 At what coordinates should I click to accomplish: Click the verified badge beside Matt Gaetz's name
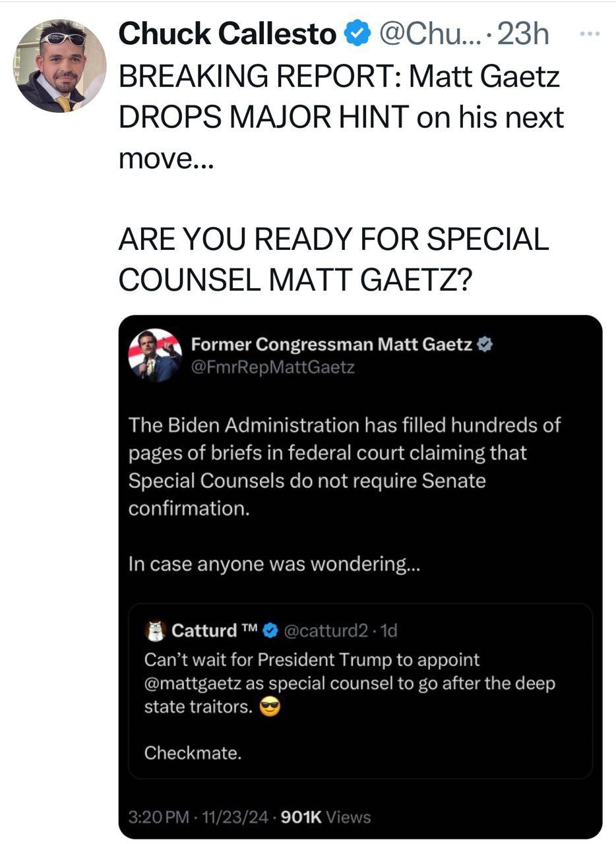click(486, 344)
